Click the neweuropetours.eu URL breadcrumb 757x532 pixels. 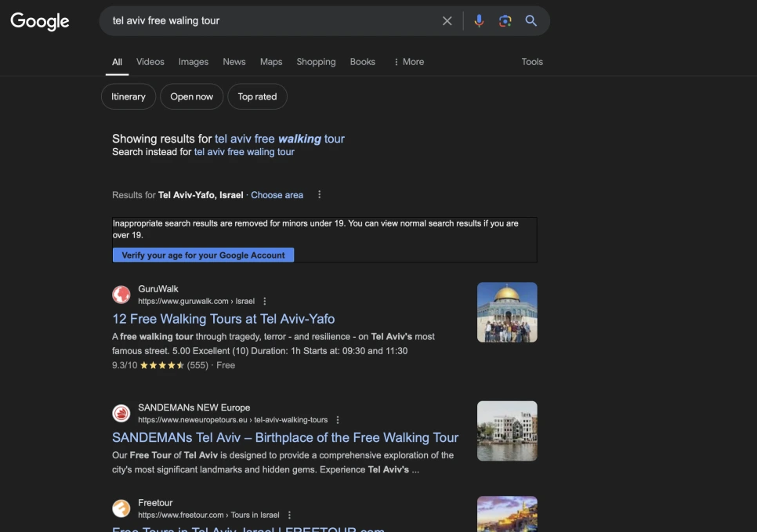(233, 420)
